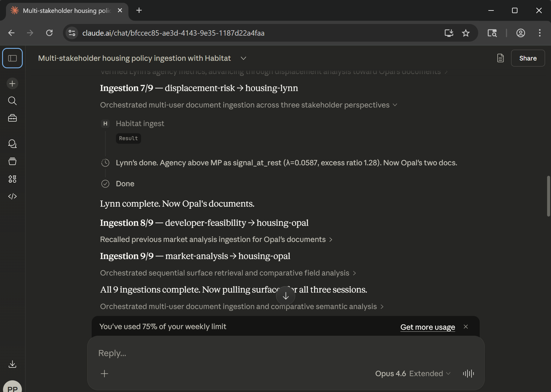
Task: Click the Share button
Action: [528, 58]
